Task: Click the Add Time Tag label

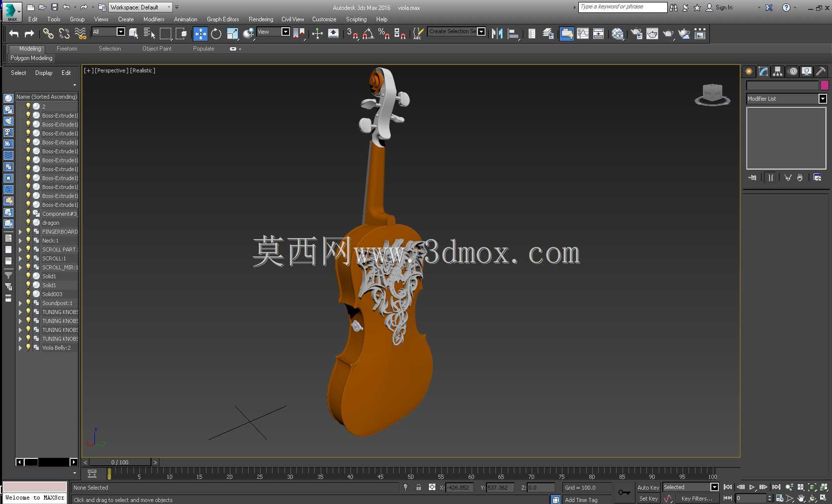Action: coord(581,500)
